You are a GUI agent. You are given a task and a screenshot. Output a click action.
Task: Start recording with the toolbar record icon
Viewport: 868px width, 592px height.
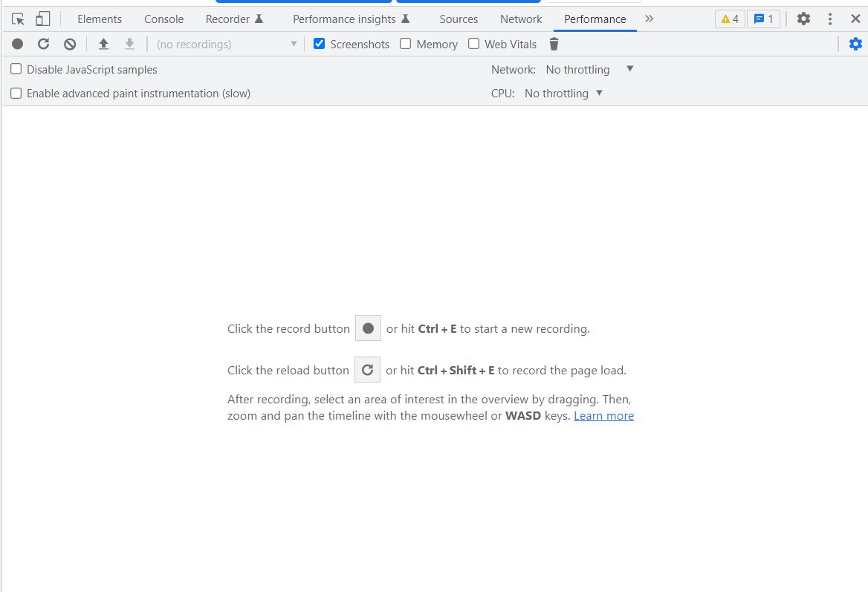point(18,45)
